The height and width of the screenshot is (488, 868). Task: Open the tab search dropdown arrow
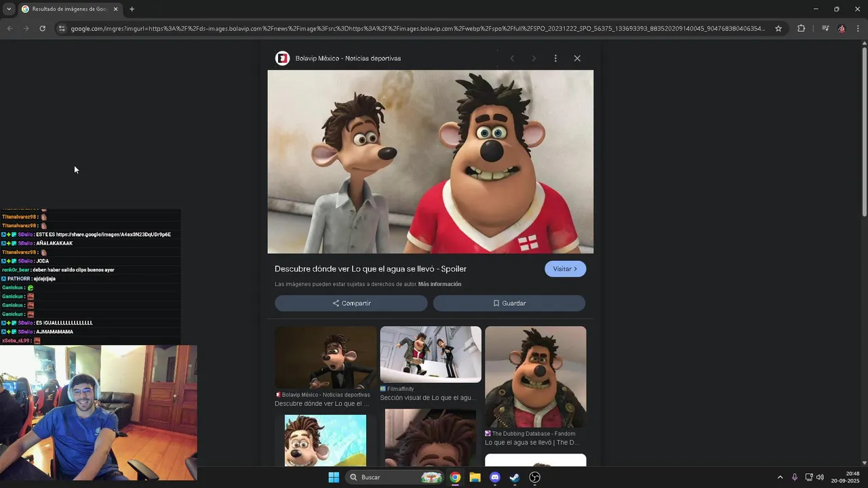tap(8, 9)
